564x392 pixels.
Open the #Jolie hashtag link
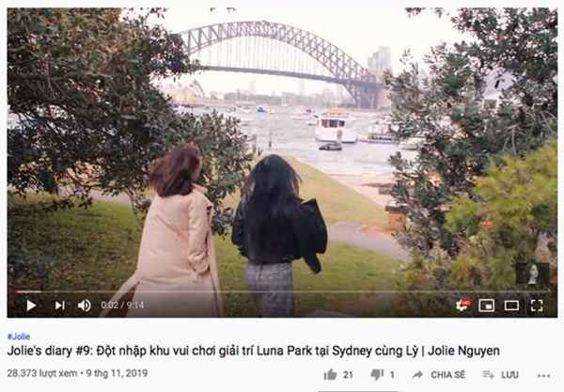19,337
